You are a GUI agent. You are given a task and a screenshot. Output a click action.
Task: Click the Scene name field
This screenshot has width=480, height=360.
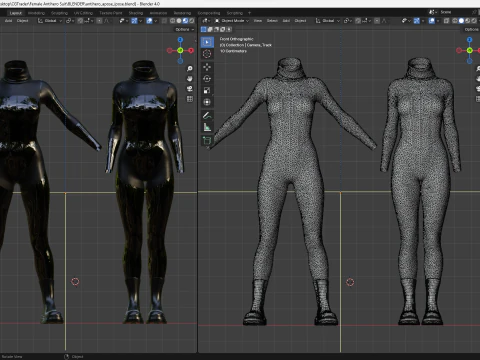(455, 12)
